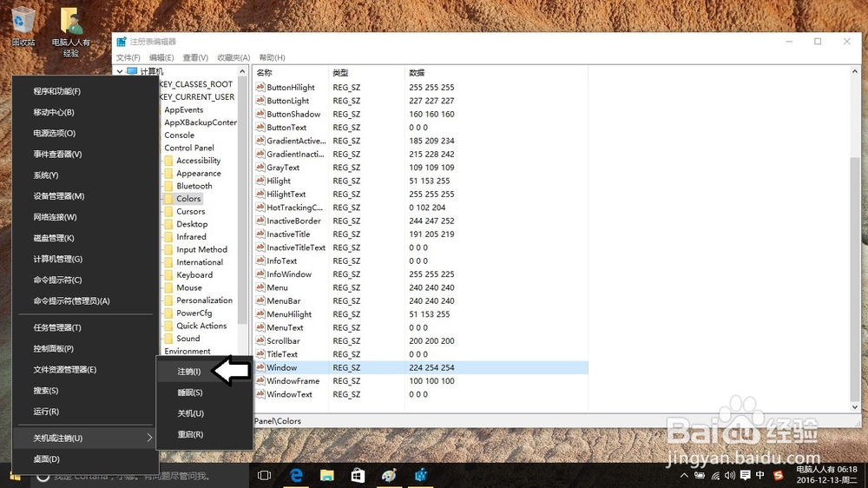Image resolution: width=868 pixels, height=488 pixels.
Task: Open Task View on the taskbar
Action: 265,475
